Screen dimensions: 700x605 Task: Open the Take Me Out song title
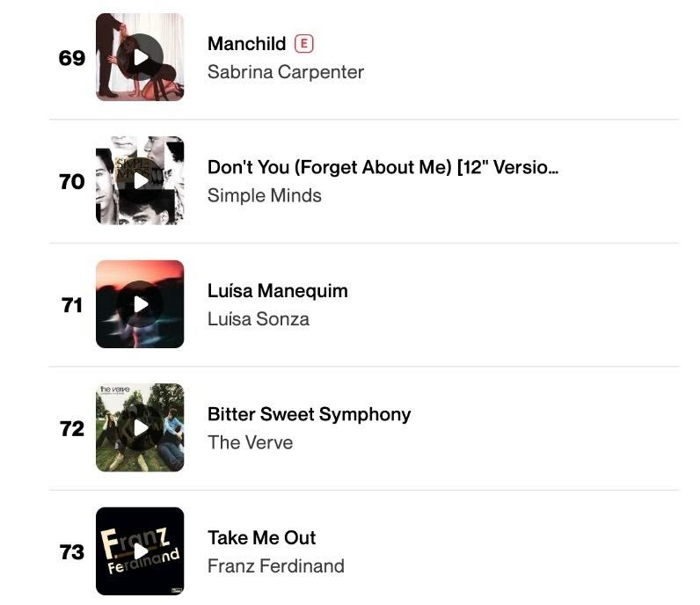(x=261, y=537)
